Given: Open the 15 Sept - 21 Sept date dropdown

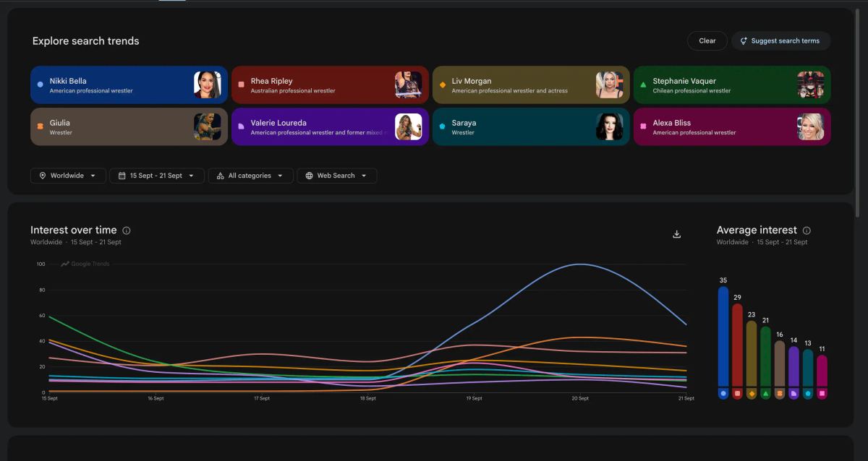Looking at the screenshot, I should point(156,176).
